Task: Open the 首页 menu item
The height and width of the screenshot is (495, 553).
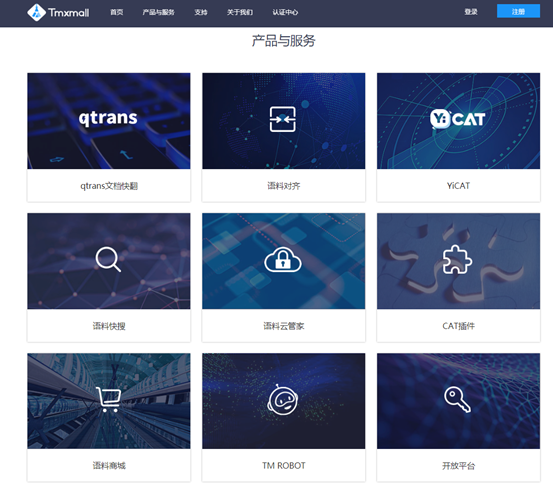Action: pyautogui.click(x=117, y=12)
